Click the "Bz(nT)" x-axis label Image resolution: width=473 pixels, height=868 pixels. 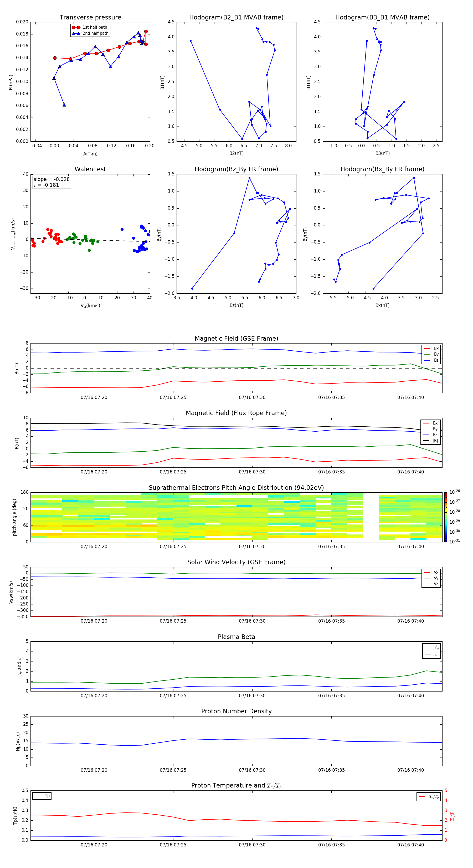tap(236, 305)
